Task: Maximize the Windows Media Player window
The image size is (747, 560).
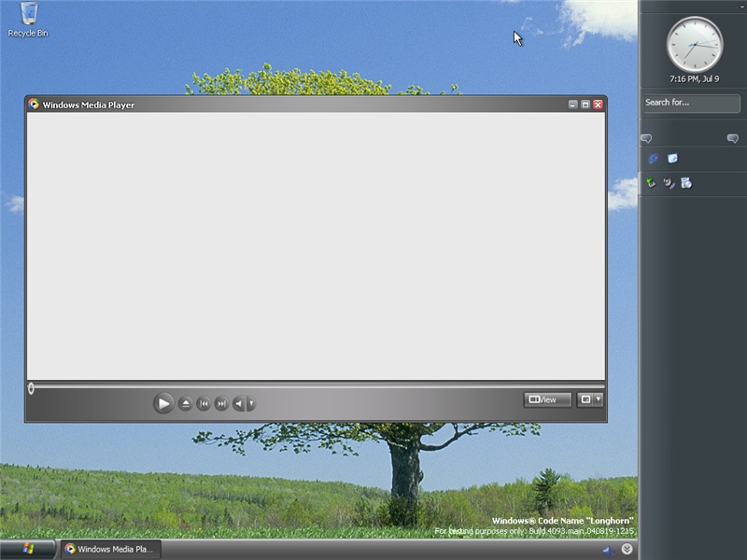Action: [585, 105]
